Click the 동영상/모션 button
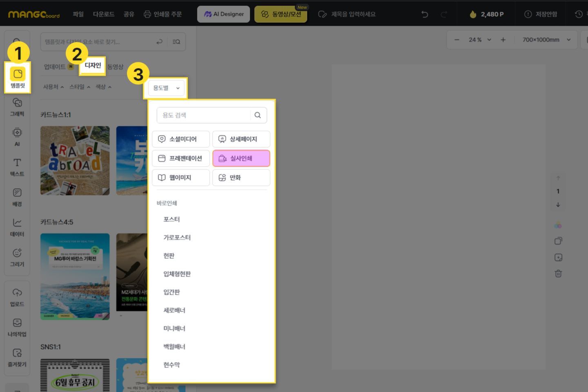Screen dimensions: 588x392 pos(281,14)
